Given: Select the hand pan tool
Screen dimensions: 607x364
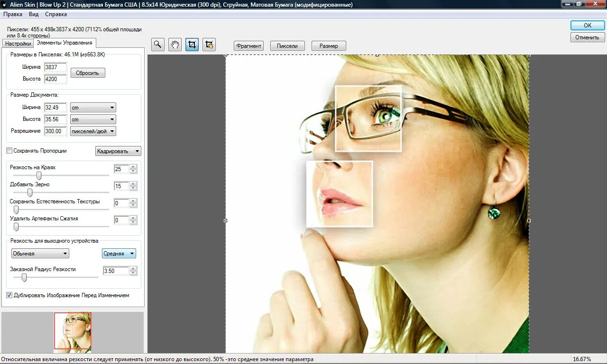Looking at the screenshot, I should pos(175,45).
